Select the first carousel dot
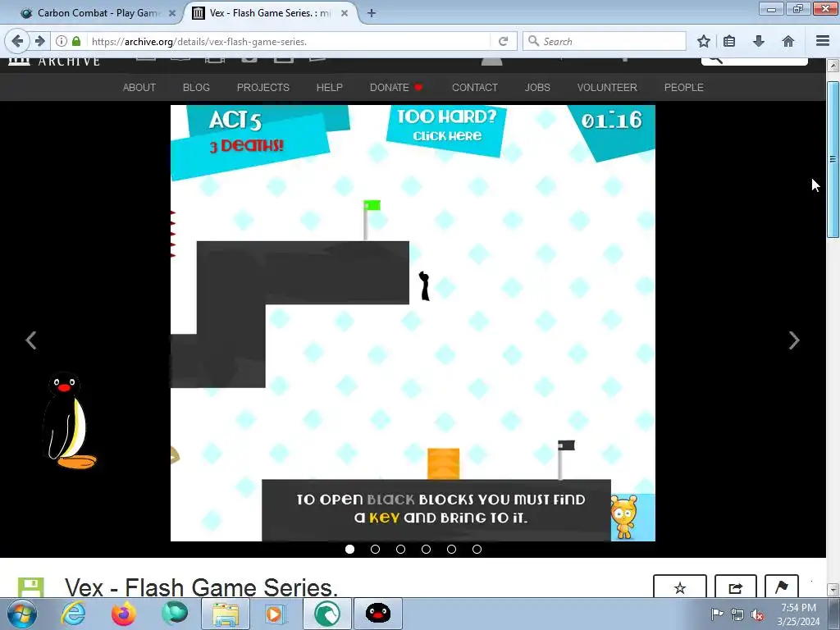 pos(349,549)
